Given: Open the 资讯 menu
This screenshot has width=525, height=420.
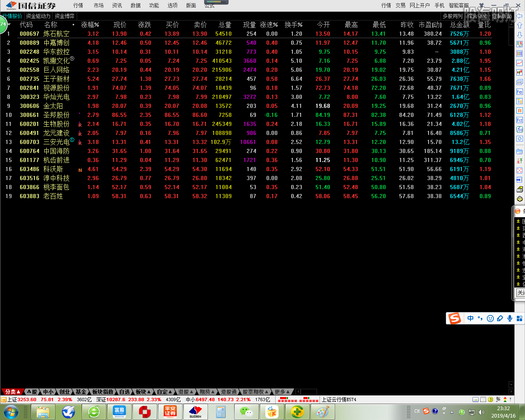Looking at the screenshot, I should click(117, 5).
